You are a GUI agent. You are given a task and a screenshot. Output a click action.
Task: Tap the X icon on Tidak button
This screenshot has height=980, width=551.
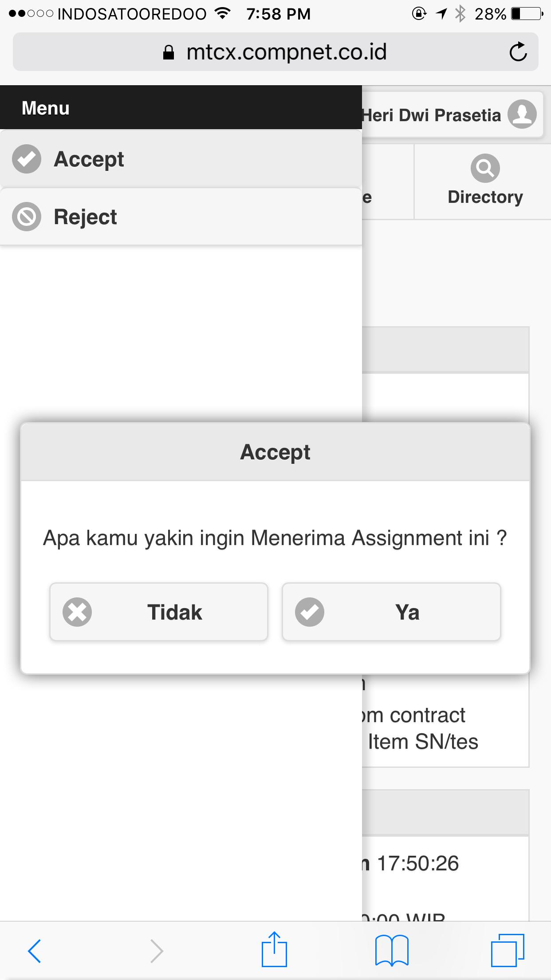point(77,612)
